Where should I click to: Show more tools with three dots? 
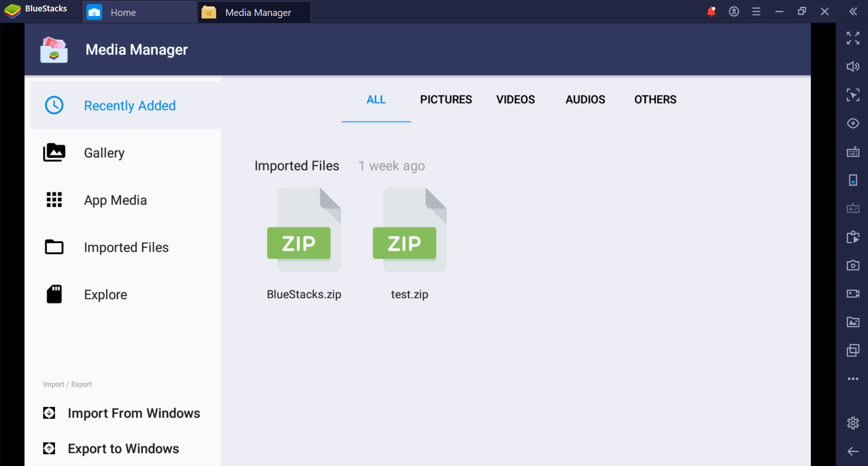click(853, 378)
